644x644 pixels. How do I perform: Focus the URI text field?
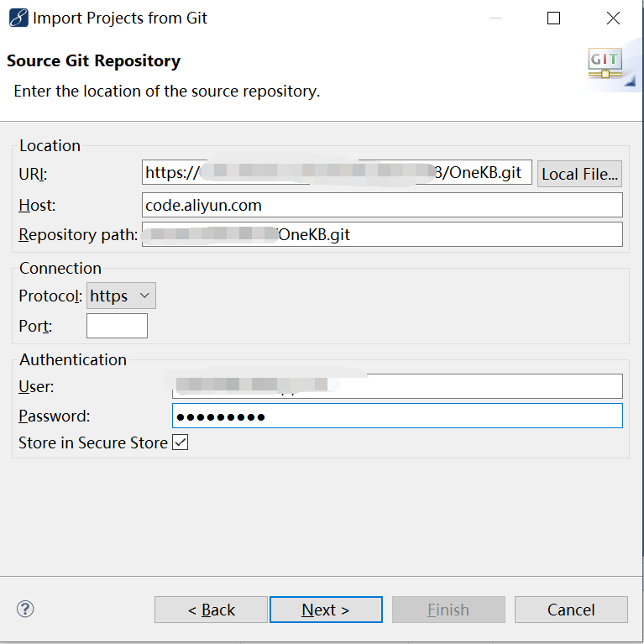click(x=337, y=173)
